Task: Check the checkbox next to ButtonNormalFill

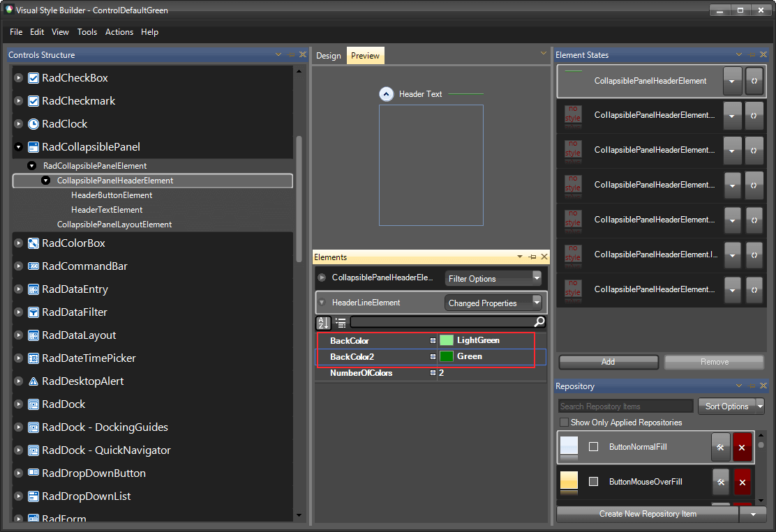Action: click(x=593, y=447)
